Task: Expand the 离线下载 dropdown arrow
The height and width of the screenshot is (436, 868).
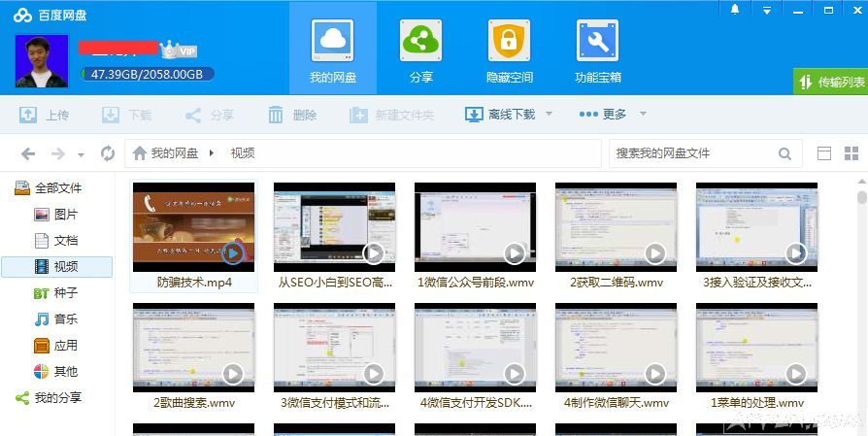Action: pyautogui.click(x=549, y=115)
